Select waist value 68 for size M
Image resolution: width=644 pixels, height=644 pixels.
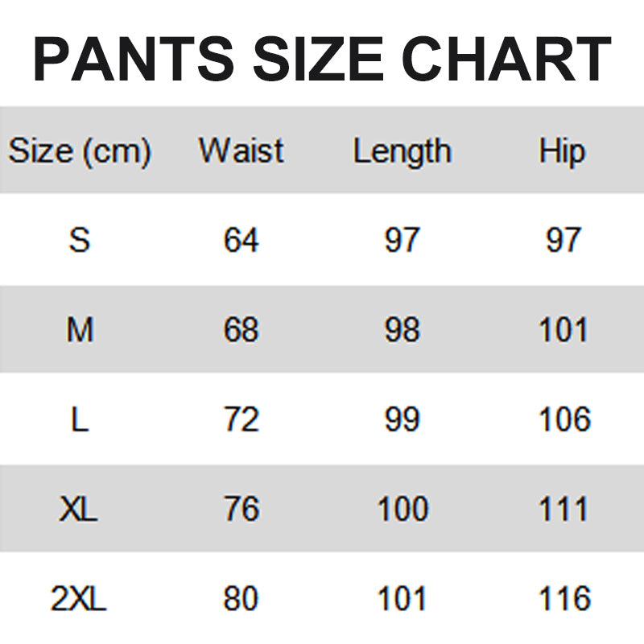[x=242, y=330]
